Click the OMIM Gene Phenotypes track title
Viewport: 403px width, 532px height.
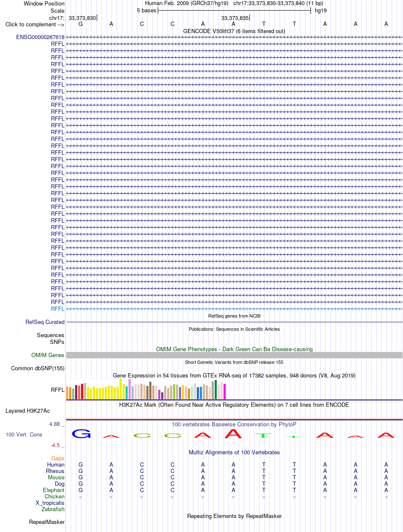234,349
